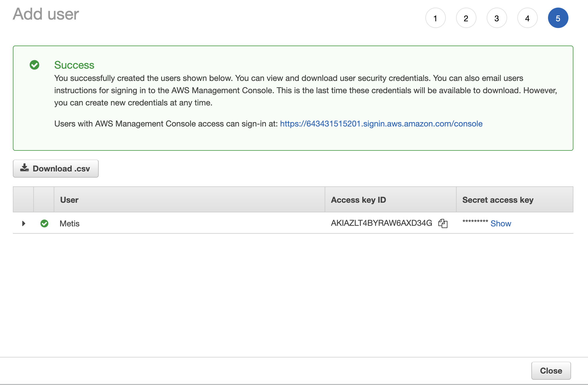Click the Success heading text
This screenshot has height=385, width=588.
74,65
